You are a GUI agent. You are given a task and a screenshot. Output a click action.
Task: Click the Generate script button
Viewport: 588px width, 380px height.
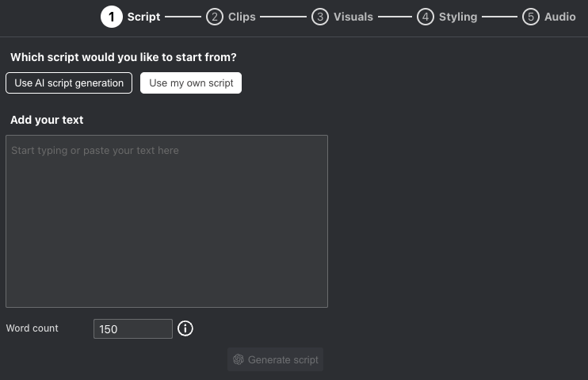[x=275, y=359]
